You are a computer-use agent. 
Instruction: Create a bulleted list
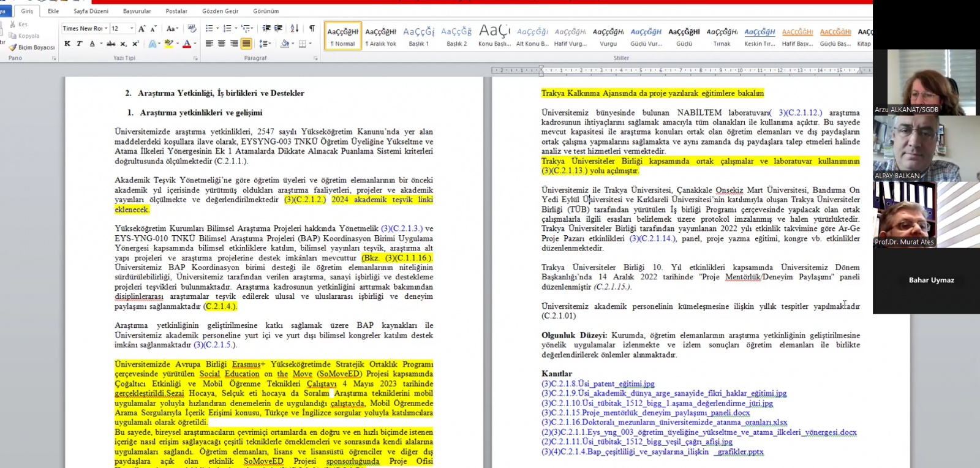(x=210, y=28)
